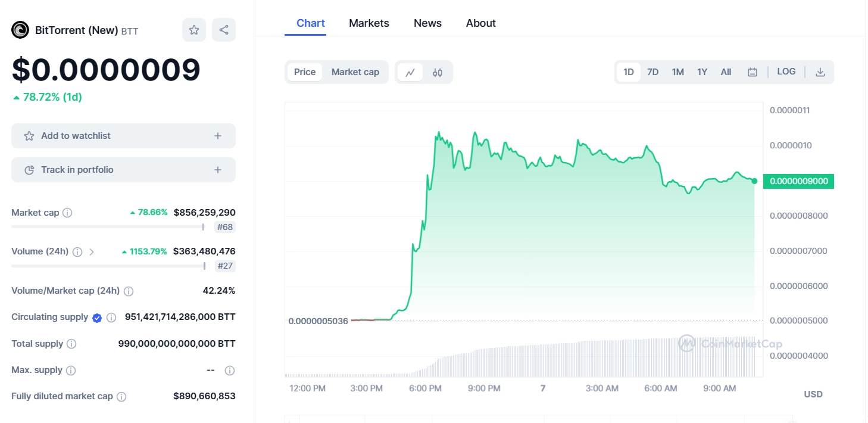Toggle logarithmic scale with the LOG button
Viewport: 868px width, 423px height.
[x=786, y=71]
